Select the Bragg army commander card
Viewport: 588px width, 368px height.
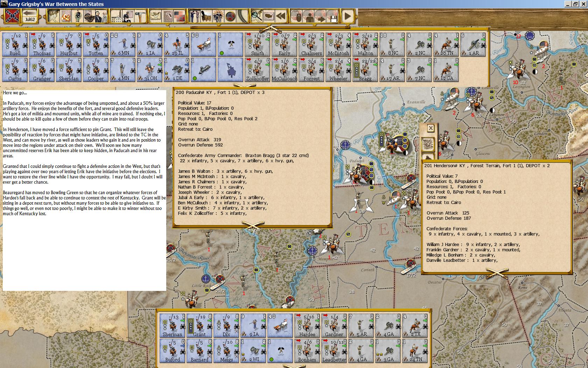click(x=365, y=69)
